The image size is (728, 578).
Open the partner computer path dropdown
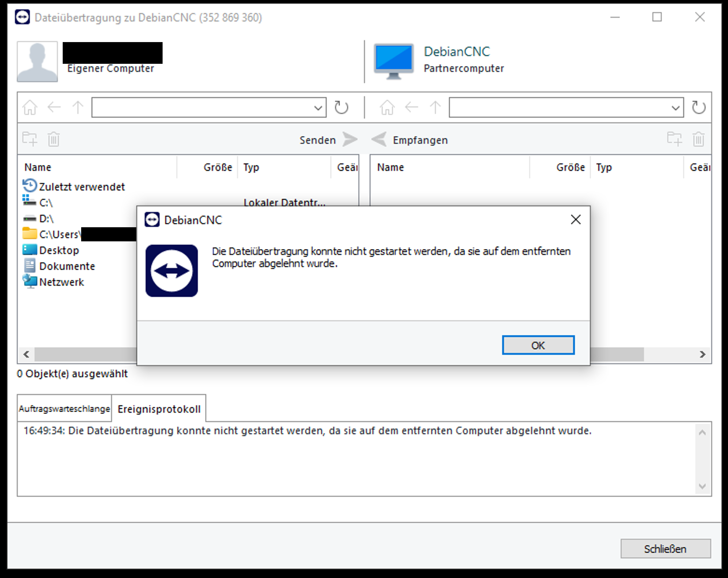(675, 108)
